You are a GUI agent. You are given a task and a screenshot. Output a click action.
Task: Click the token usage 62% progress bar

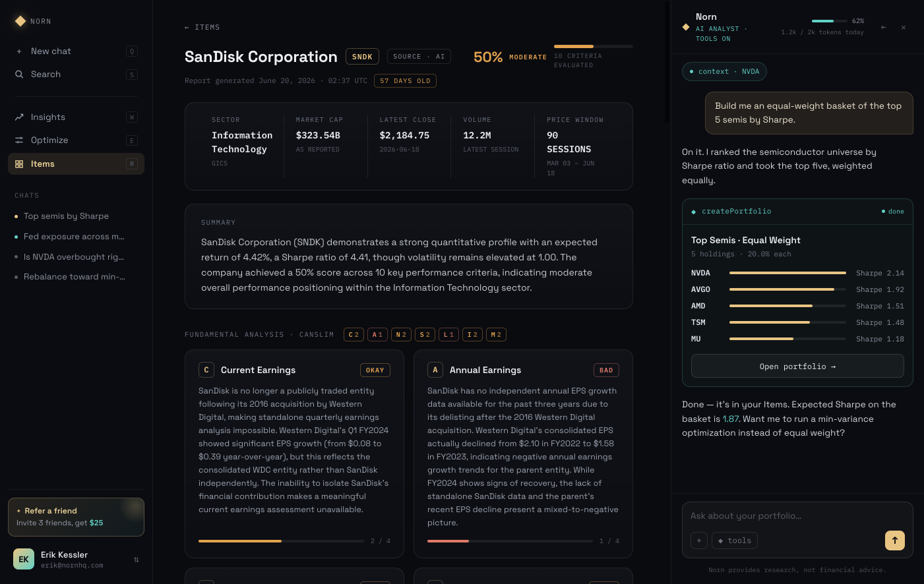(830, 21)
